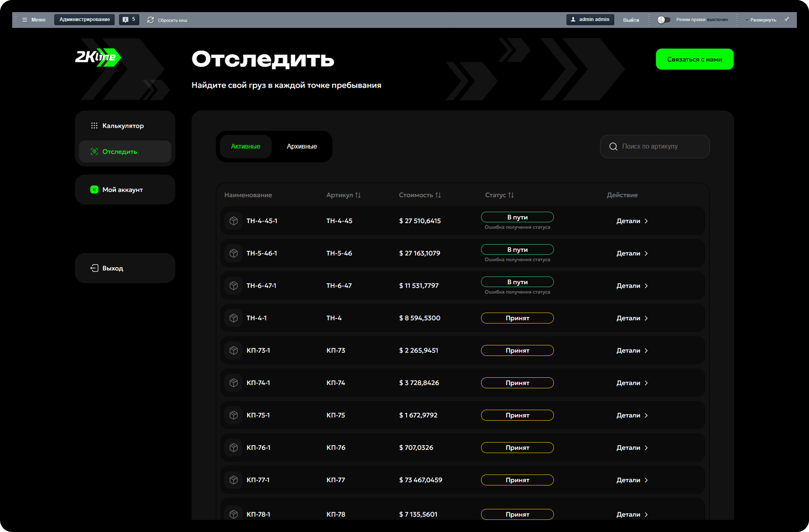
Task: Click the magnifier icon in search field
Action: coord(613,147)
